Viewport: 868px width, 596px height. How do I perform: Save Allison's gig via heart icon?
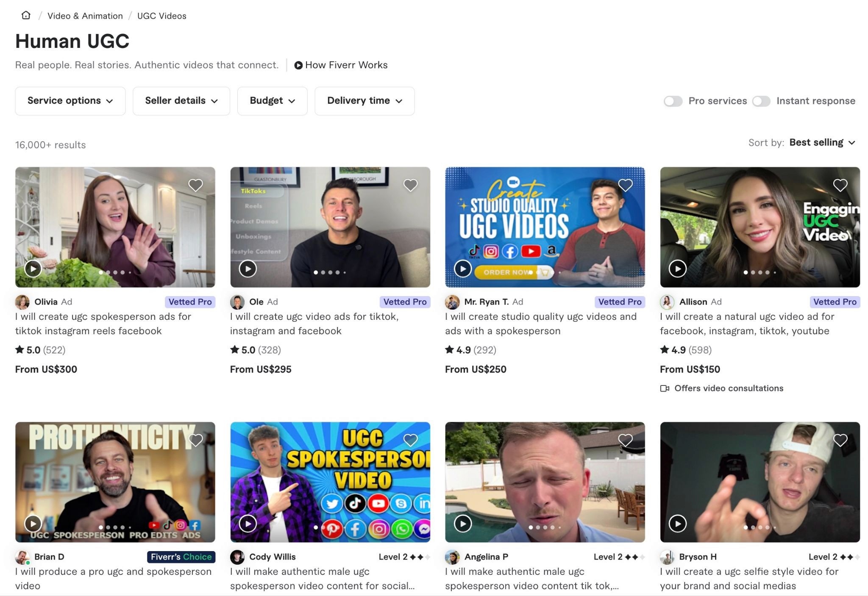(840, 185)
